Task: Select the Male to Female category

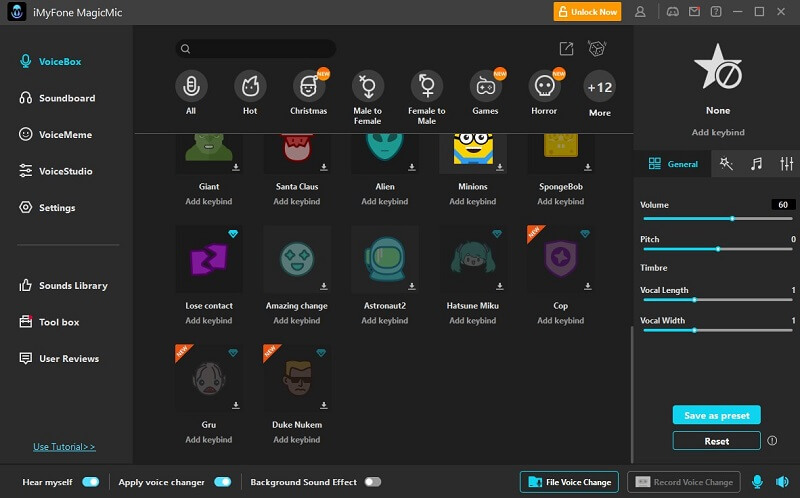Action: point(367,97)
